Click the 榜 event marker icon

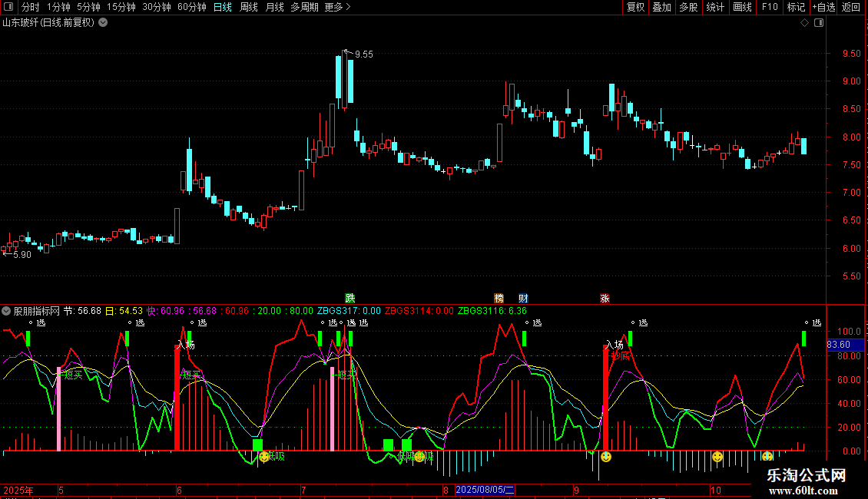click(499, 298)
